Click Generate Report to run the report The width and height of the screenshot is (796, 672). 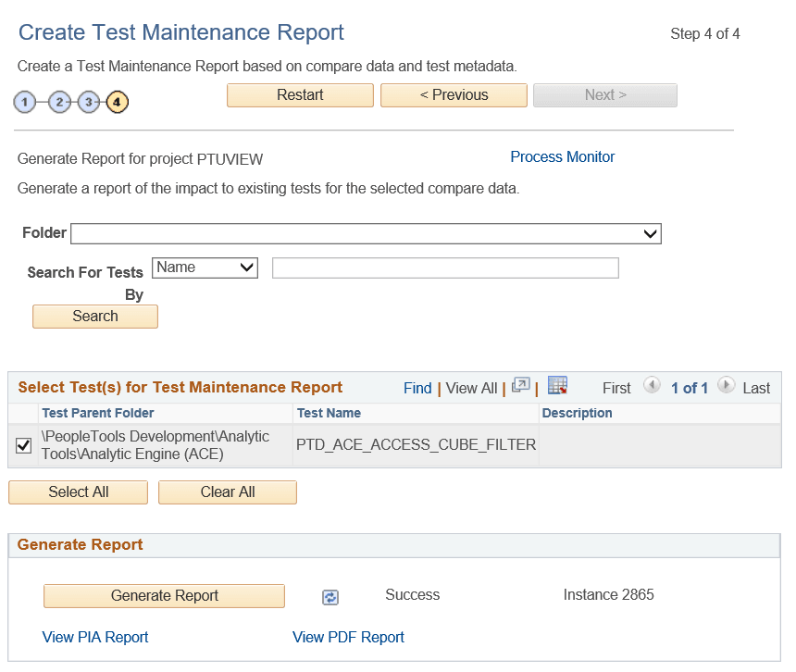pyautogui.click(x=164, y=595)
